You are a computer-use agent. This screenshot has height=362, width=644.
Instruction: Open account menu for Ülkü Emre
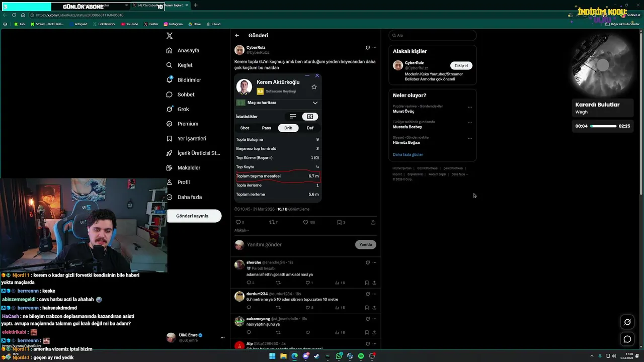click(x=196, y=337)
